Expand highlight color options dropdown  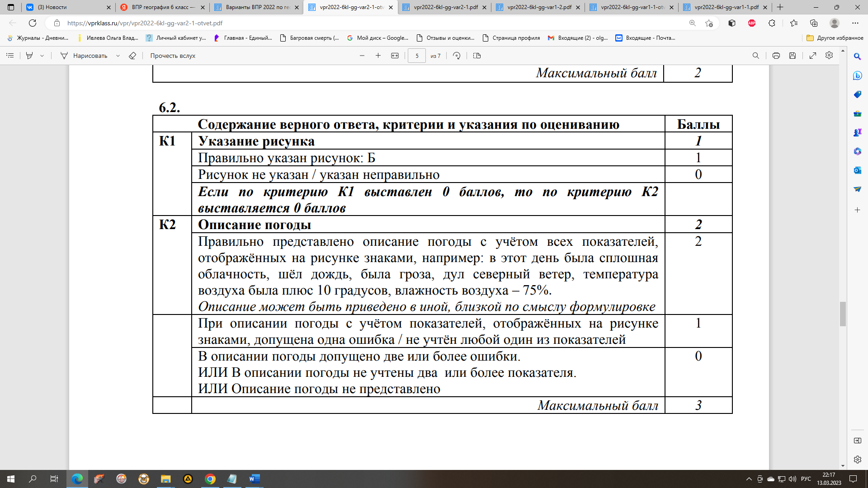42,56
